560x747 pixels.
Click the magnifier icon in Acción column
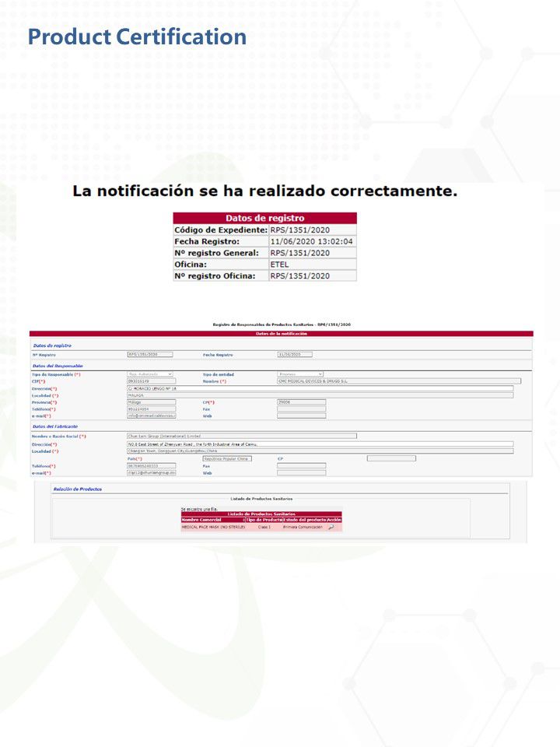[331, 527]
